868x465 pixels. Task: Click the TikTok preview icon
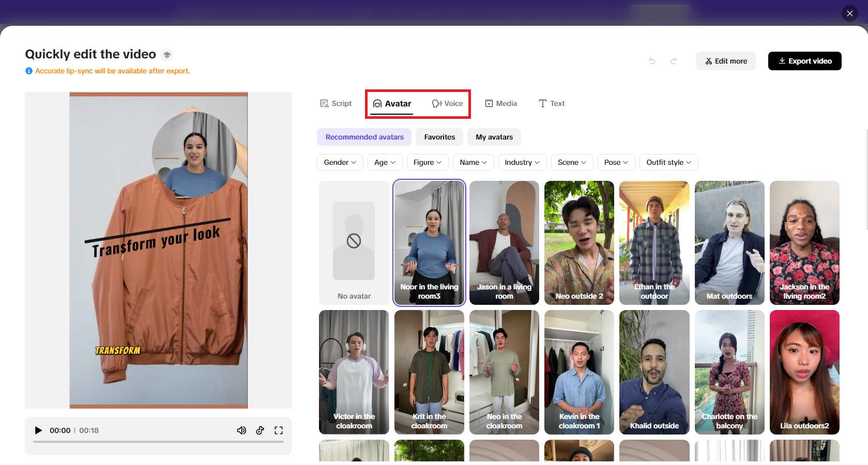coord(260,430)
